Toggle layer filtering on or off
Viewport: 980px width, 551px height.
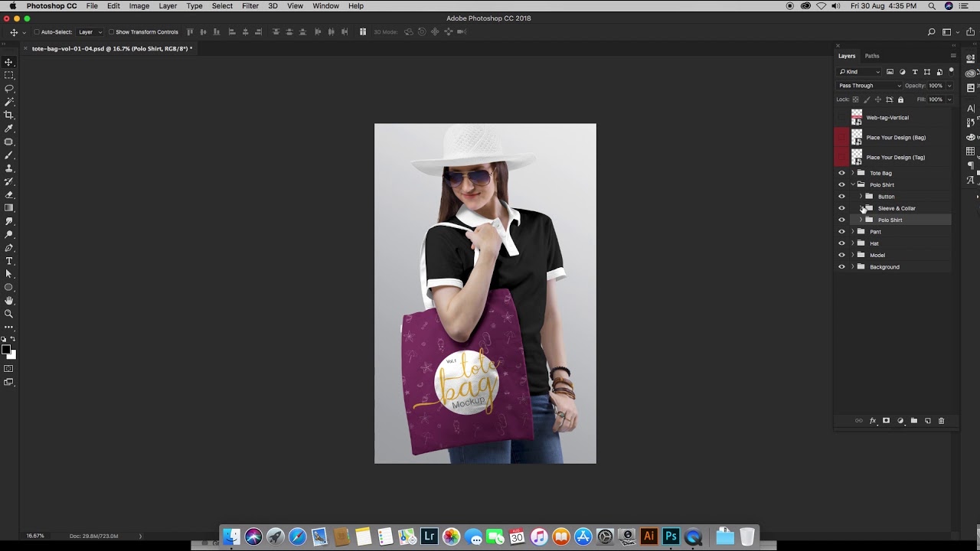pyautogui.click(x=951, y=71)
